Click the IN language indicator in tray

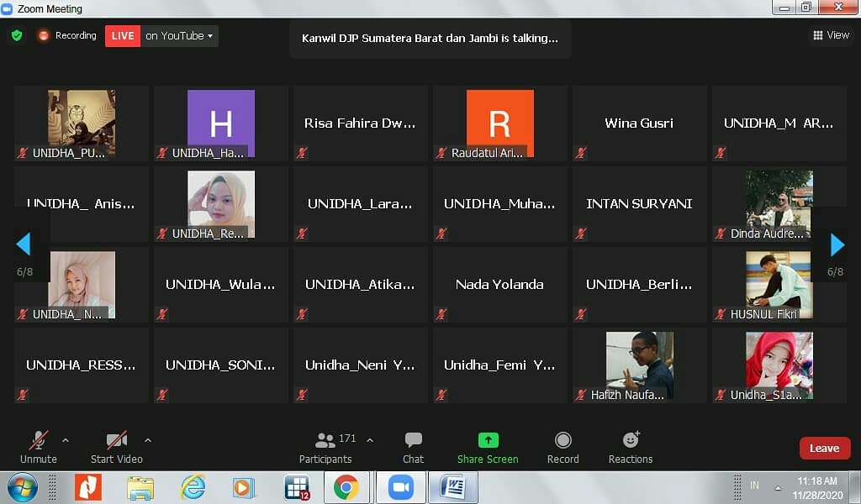tap(754, 486)
